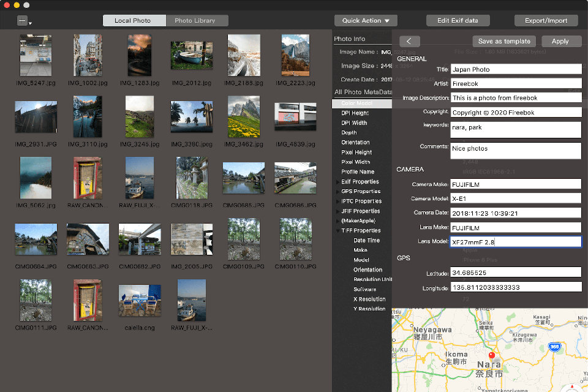
Task: Select the IMG_5247.jpg thumbnail
Action: click(36, 56)
